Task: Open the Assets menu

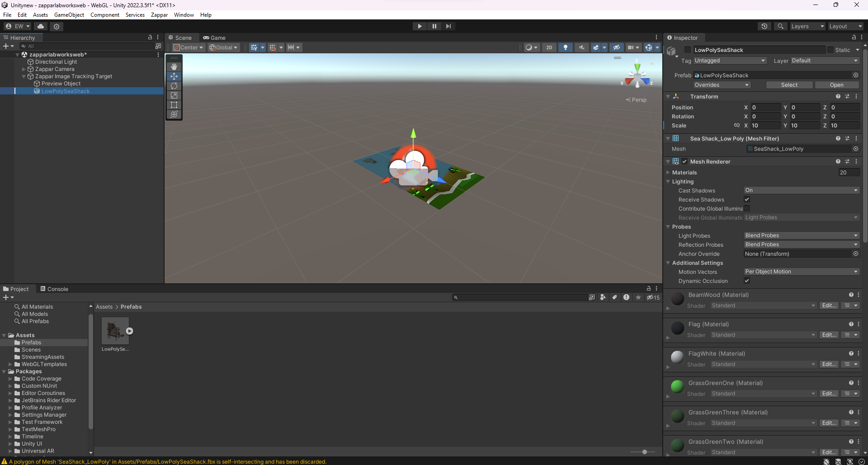Action: (40, 14)
